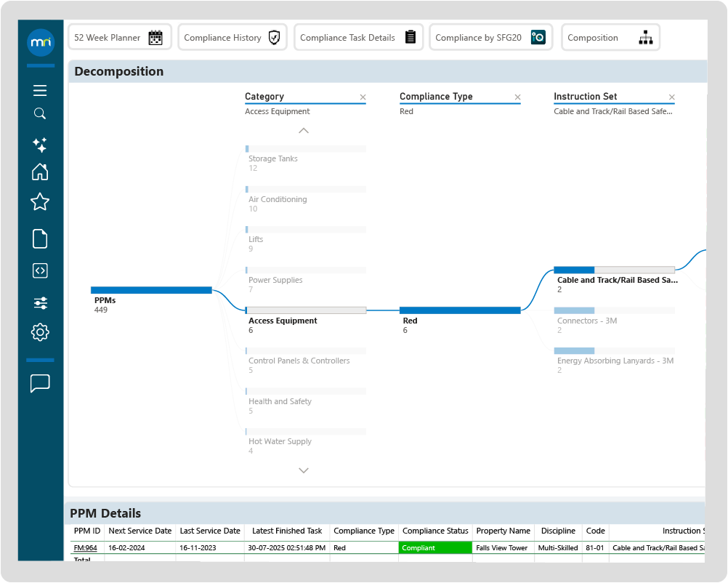728x583 pixels.
Task: Open the hamburger menu in sidebar
Action: [x=40, y=90]
